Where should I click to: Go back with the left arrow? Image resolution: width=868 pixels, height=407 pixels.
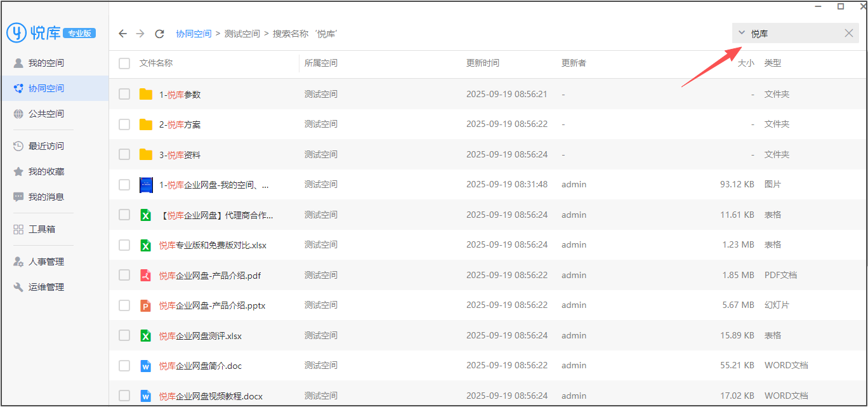click(123, 34)
